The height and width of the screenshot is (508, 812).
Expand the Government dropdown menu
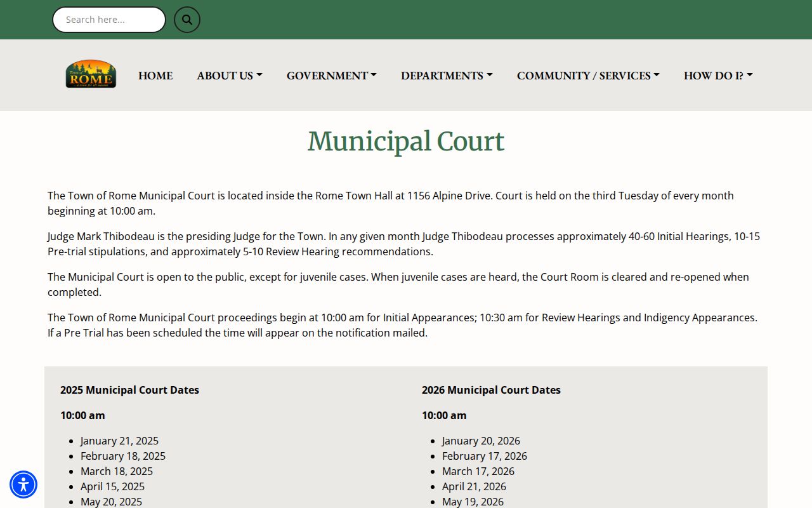pyautogui.click(x=332, y=76)
